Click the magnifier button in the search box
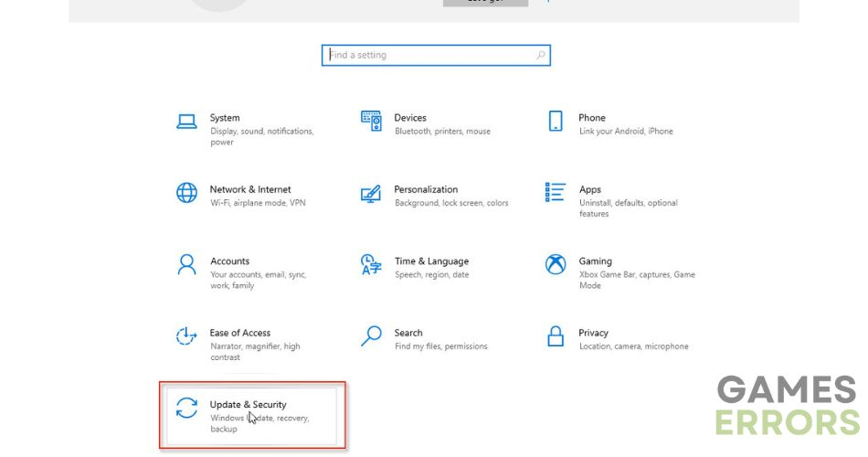 [541, 56]
